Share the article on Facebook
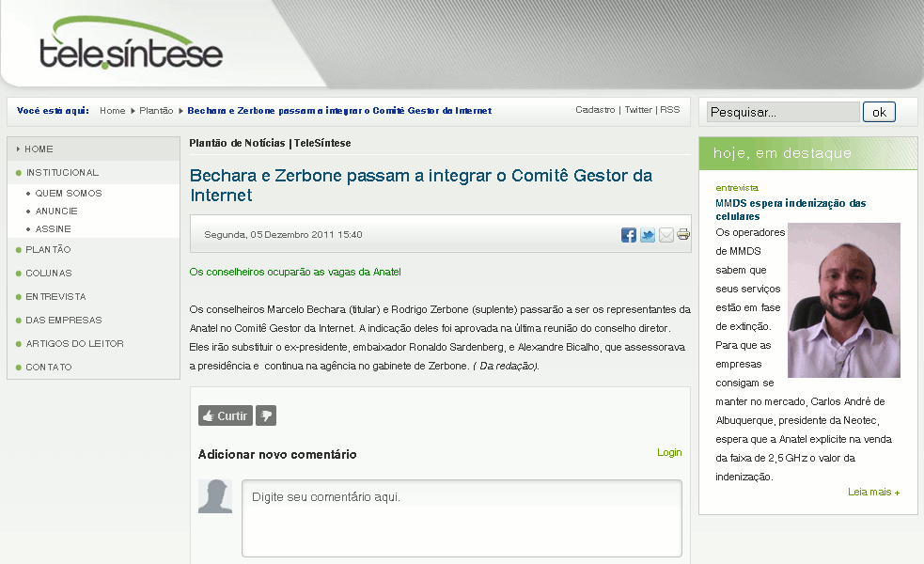 (x=628, y=235)
